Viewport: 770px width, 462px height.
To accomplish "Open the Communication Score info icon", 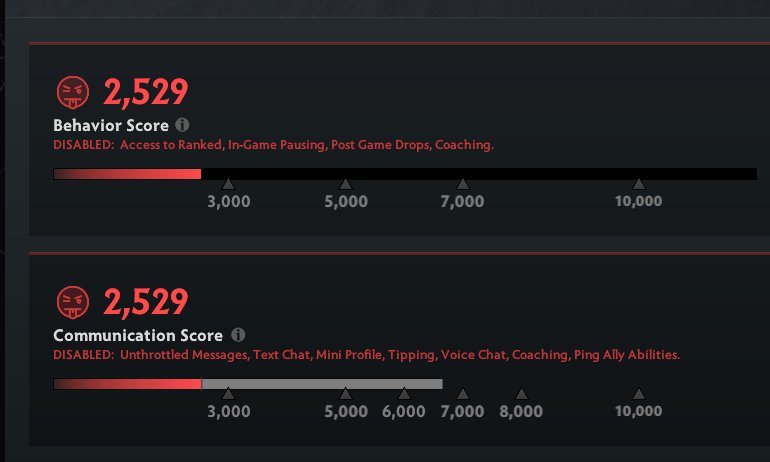I will 238,335.
